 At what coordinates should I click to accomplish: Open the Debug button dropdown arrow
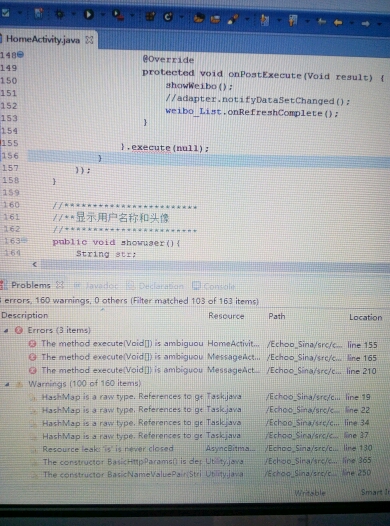click(74, 14)
